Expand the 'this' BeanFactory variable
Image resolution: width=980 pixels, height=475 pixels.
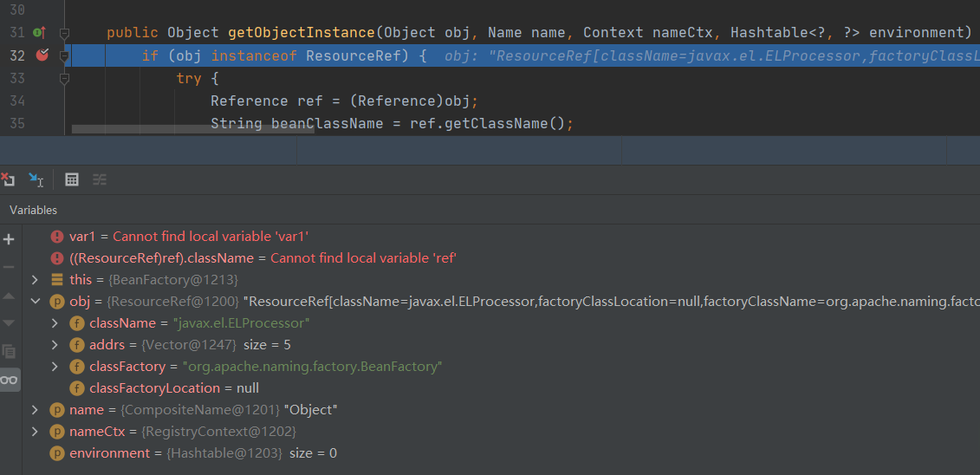(35, 280)
